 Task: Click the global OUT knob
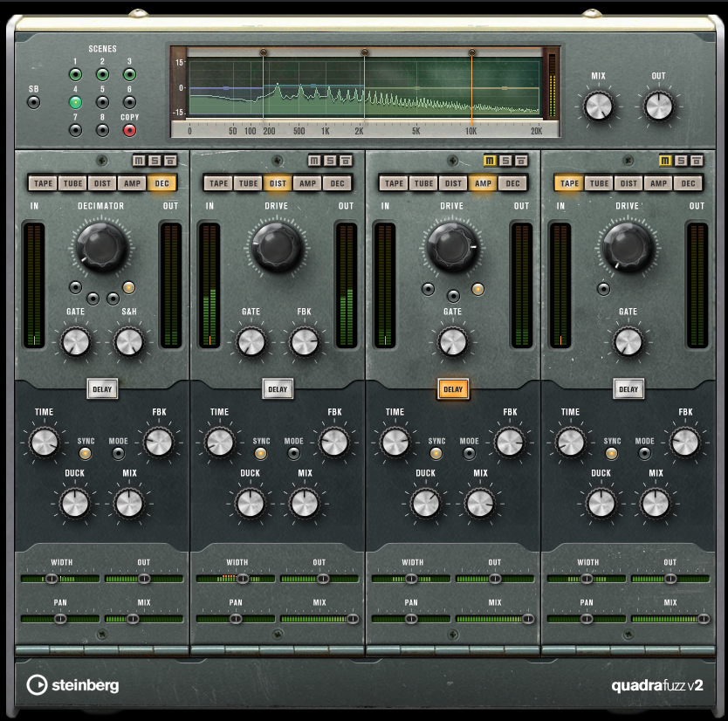click(x=659, y=106)
